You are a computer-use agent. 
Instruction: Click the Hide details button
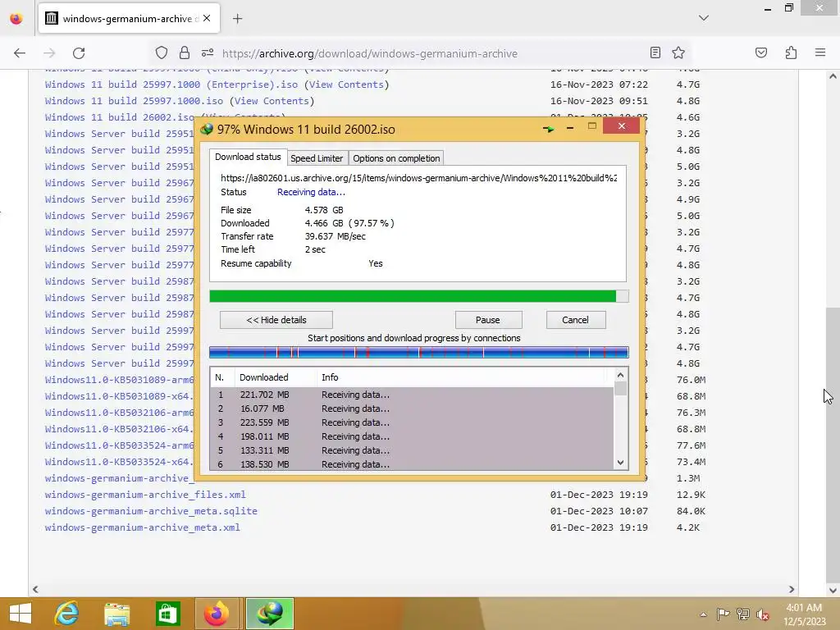pyautogui.click(x=276, y=320)
